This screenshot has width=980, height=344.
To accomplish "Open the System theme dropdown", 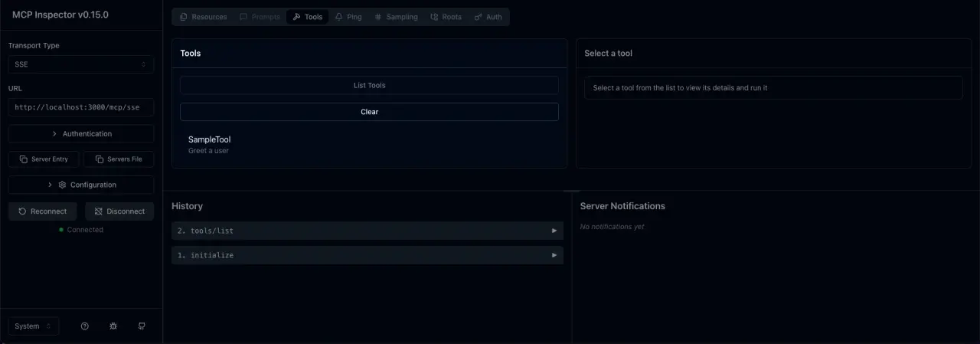I will tap(34, 326).
